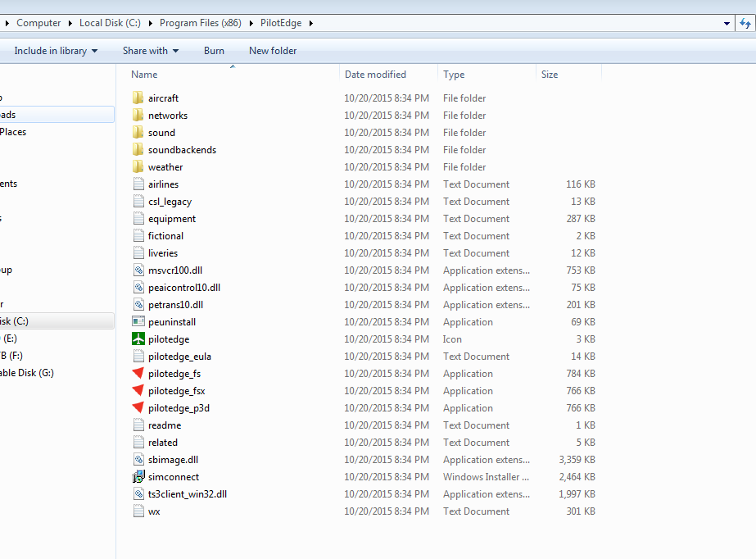Click the simconnect installer icon
Image resolution: width=756 pixels, height=559 pixels.
[x=138, y=476]
